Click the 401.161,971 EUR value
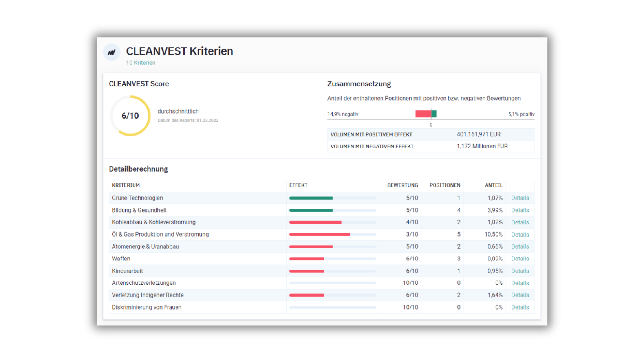644x363 pixels. (x=479, y=134)
